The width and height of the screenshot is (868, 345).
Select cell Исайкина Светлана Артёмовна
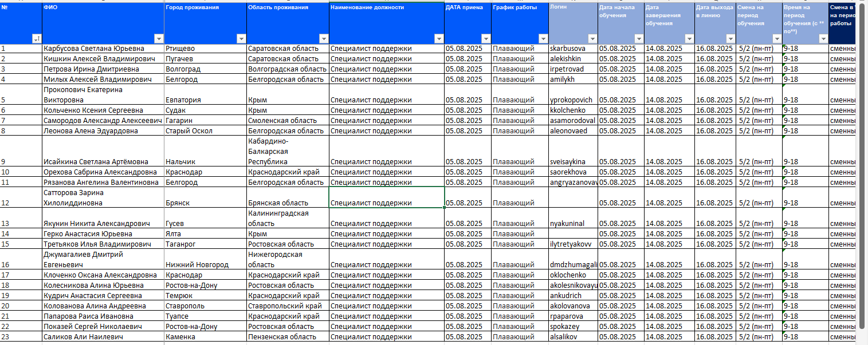point(103,152)
